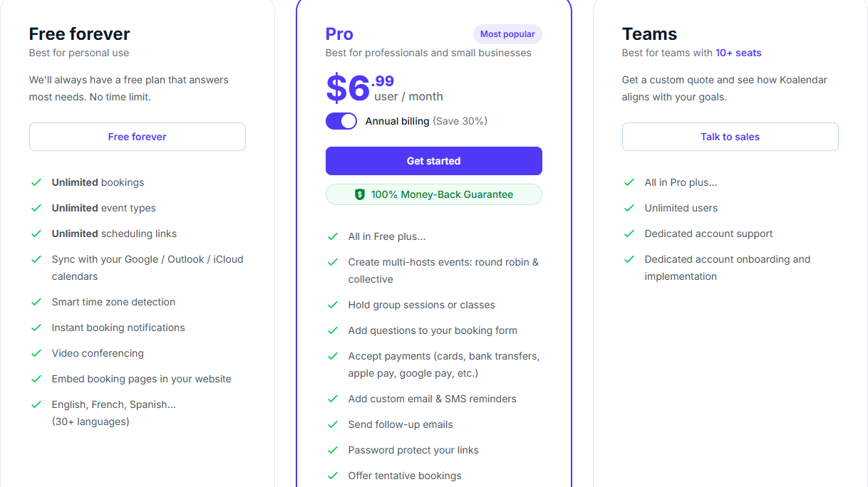Click checkmark next to Video conferencing
This screenshot has width=868, height=487.
[36, 353]
